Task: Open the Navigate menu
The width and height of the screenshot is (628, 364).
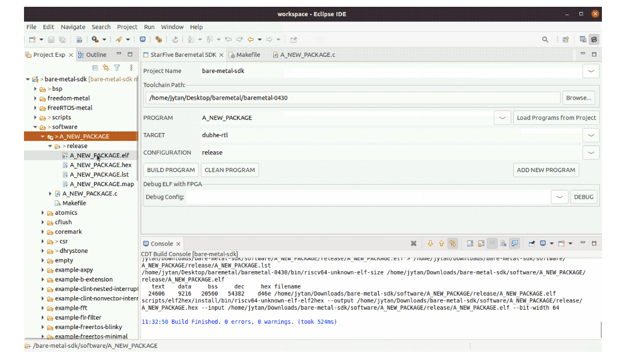Action: click(73, 27)
